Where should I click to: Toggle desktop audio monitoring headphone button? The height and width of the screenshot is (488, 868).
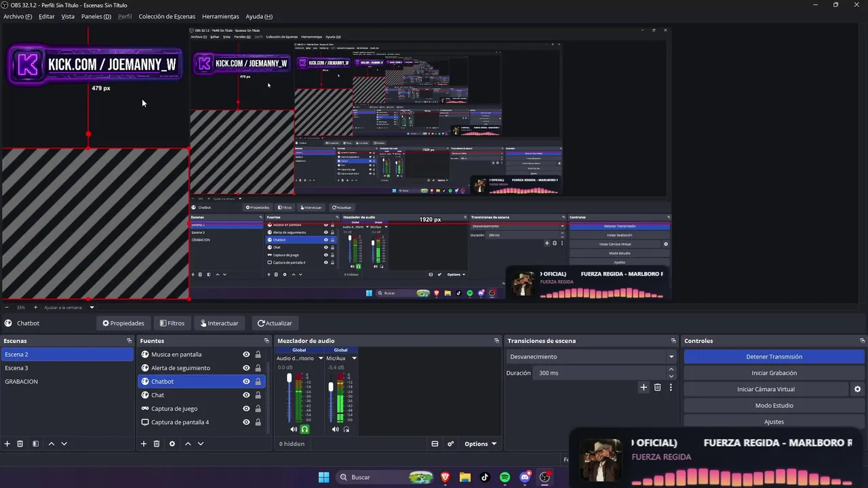(305, 429)
